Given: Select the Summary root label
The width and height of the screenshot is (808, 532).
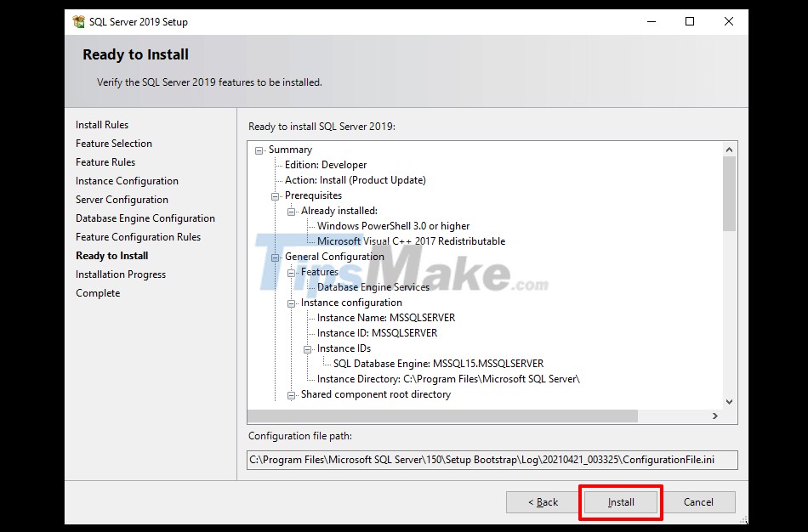Looking at the screenshot, I should pyautogui.click(x=290, y=150).
